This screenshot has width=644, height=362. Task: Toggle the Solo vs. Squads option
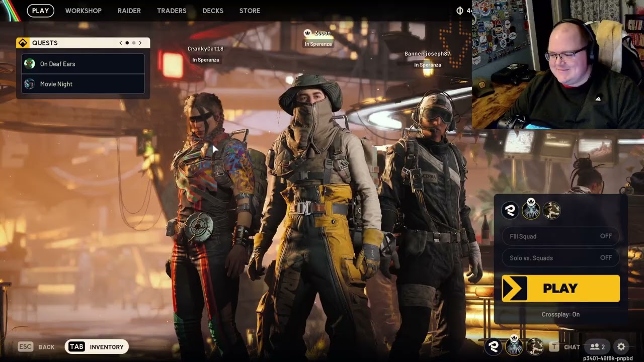click(560, 258)
